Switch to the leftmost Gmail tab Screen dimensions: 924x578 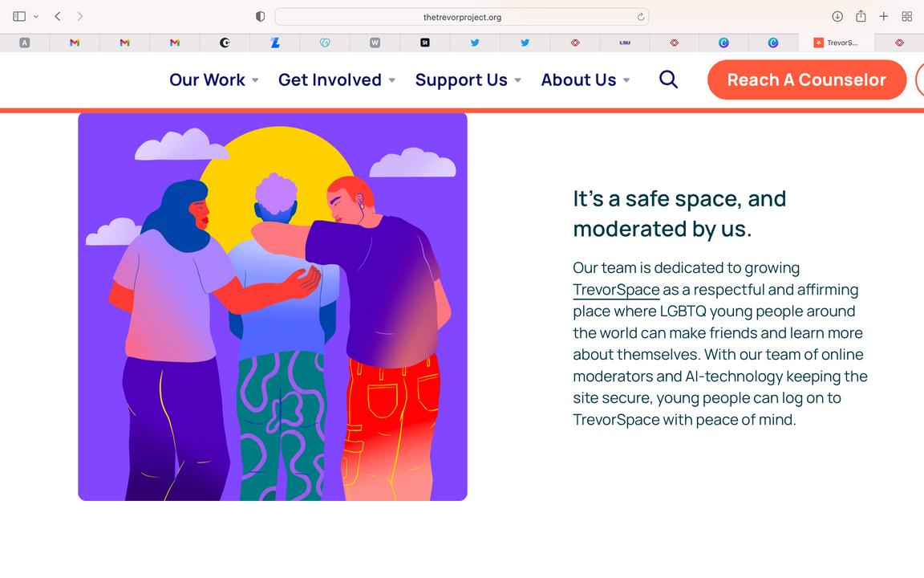coord(75,43)
